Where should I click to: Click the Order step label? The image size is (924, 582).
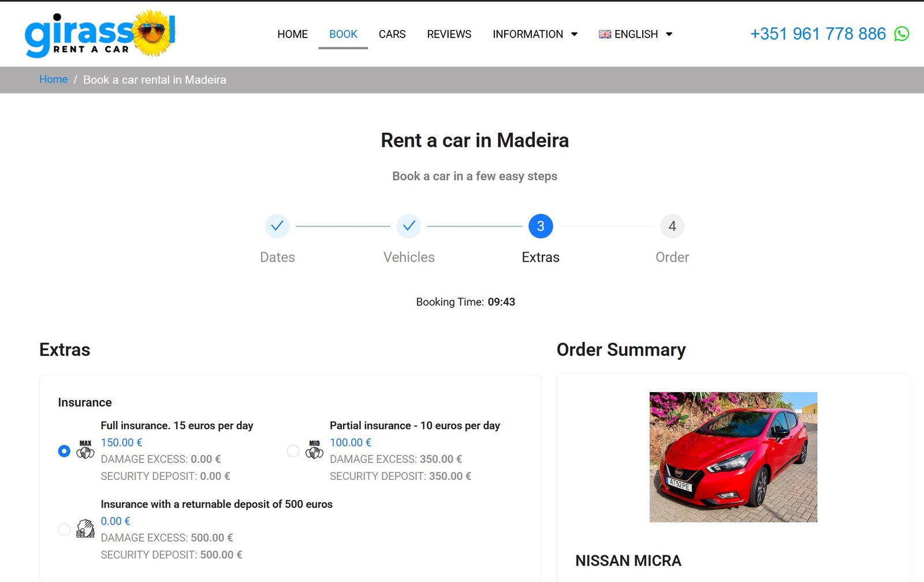coord(672,258)
